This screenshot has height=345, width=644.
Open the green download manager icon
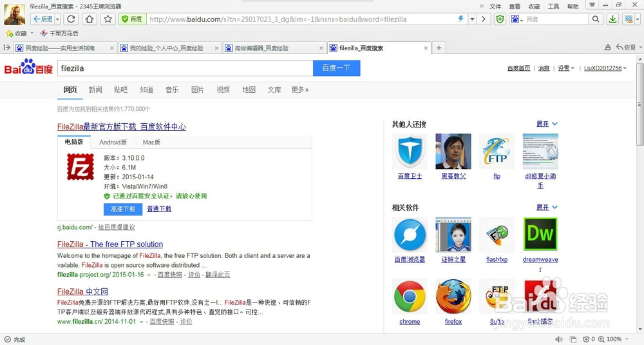point(612,19)
